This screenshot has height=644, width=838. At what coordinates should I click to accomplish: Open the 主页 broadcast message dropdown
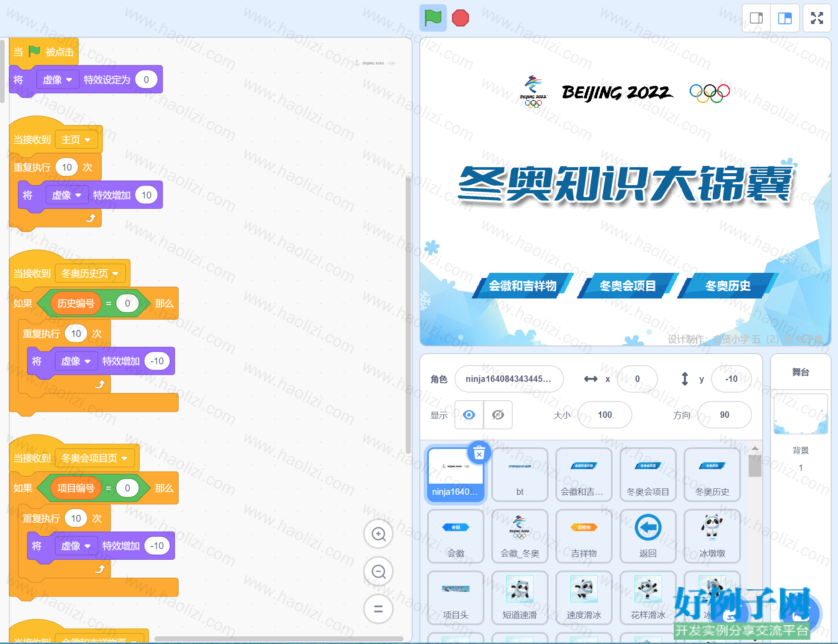(76, 140)
